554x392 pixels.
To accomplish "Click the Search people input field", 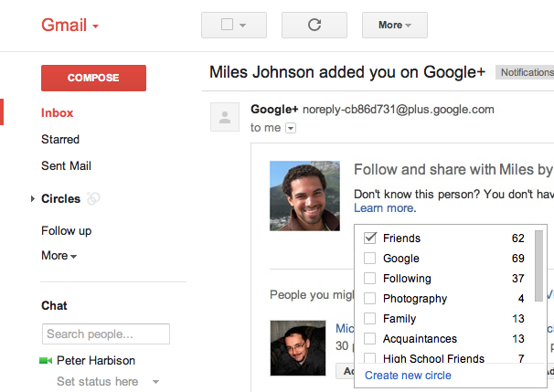I will [106, 334].
